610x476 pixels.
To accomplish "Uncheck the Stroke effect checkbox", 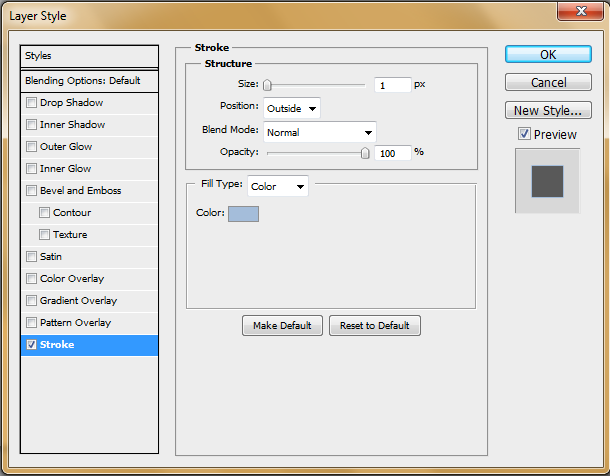I will (32, 345).
